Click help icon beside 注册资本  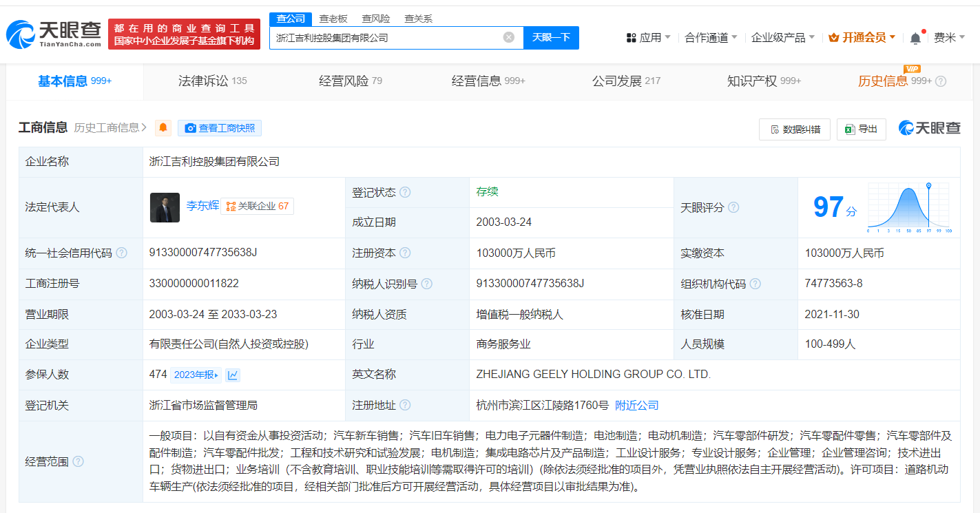(405, 253)
